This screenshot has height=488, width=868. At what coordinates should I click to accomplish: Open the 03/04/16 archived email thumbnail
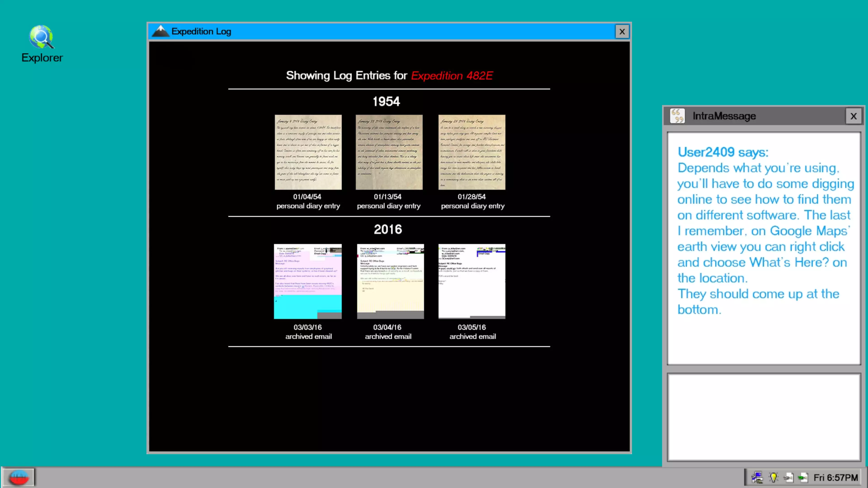click(x=390, y=281)
